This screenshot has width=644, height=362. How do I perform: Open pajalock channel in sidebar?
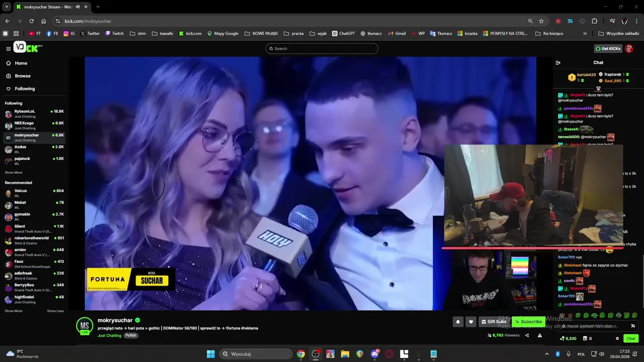(x=34, y=161)
